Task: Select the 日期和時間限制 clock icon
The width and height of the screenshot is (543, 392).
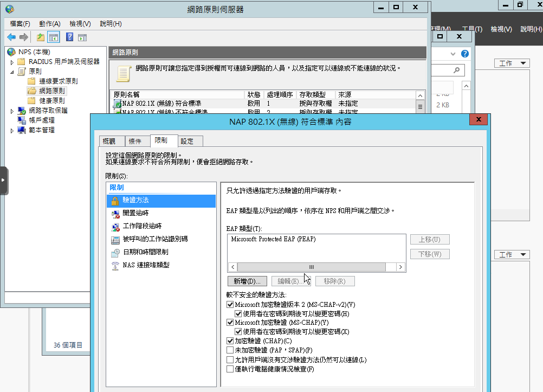Action: [x=115, y=253]
